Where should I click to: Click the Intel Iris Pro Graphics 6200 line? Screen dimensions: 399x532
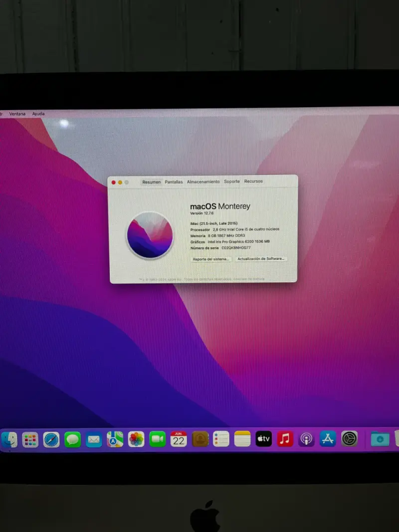pos(230,242)
